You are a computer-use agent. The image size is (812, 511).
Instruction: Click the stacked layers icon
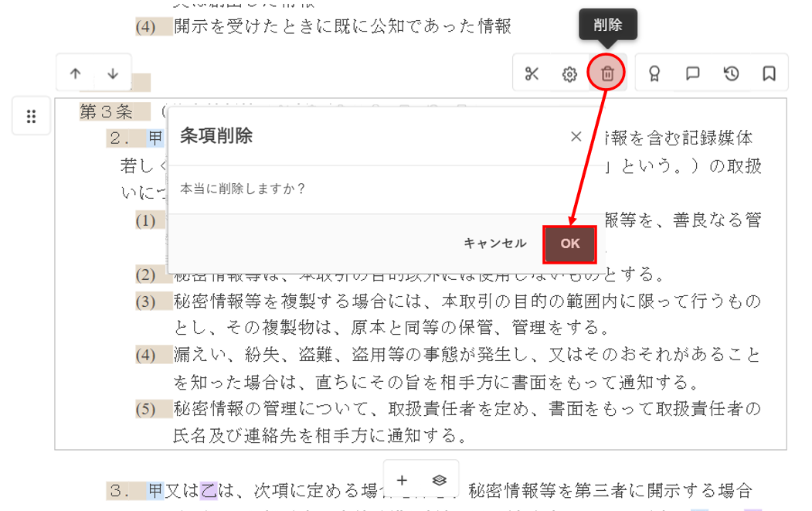coord(440,480)
